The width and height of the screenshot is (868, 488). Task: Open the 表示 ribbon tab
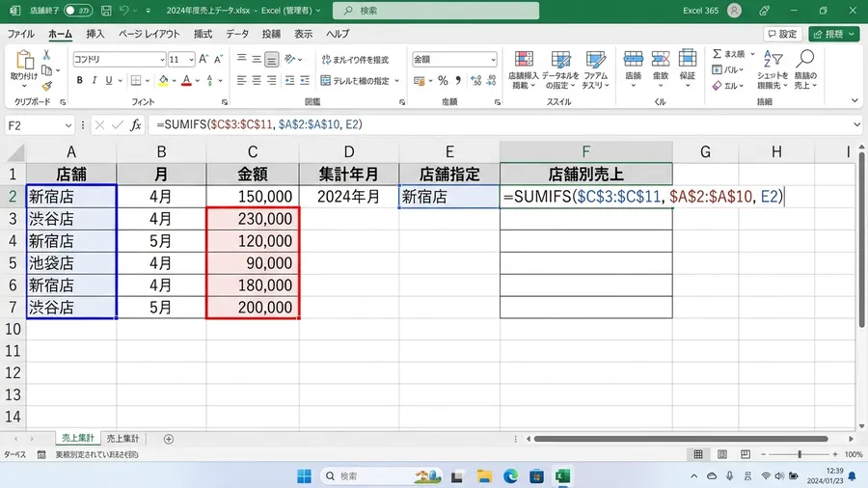click(x=304, y=34)
